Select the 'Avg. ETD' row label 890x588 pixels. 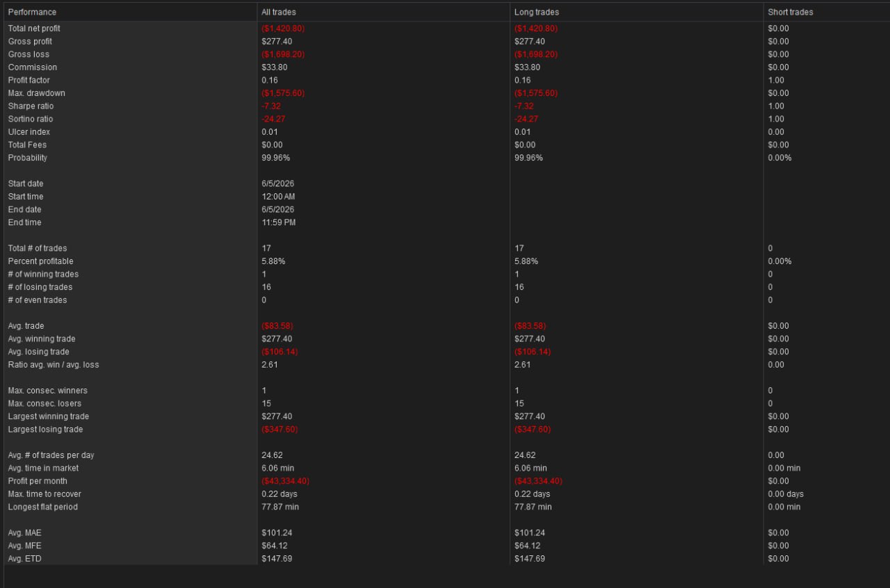coord(25,559)
